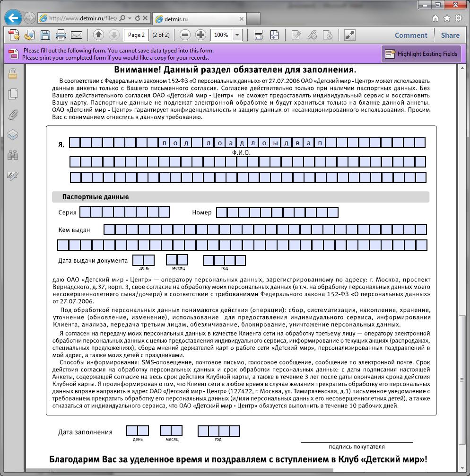Click месяц box of Дата выдачи документа
The image size is (470, 476).
coord(177,260)
